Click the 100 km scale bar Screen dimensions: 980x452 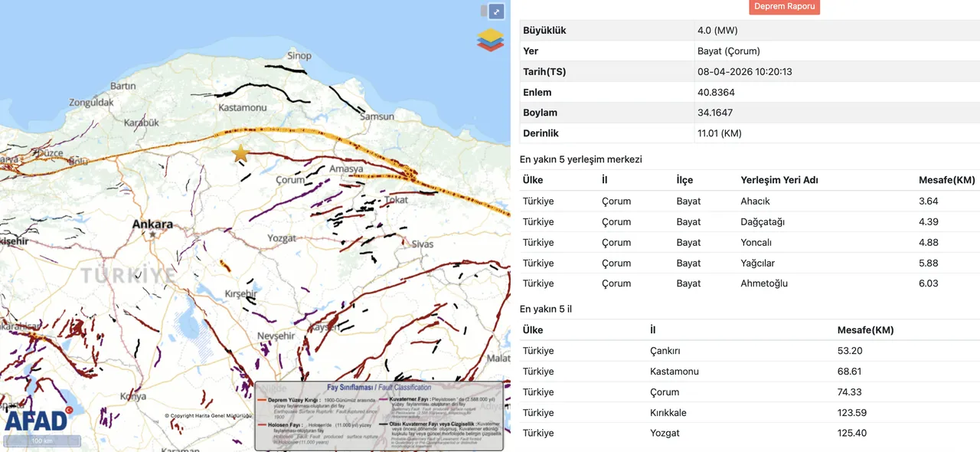[x=42, y=441]
